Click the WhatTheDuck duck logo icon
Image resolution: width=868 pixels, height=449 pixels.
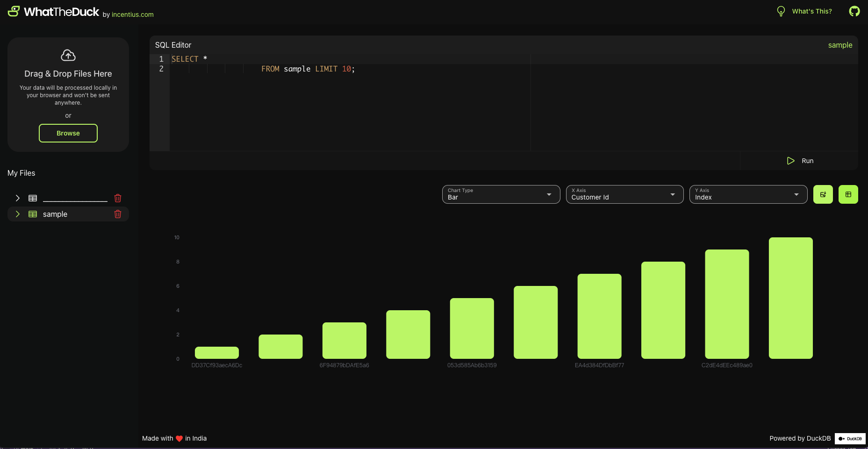click(14, 11)
